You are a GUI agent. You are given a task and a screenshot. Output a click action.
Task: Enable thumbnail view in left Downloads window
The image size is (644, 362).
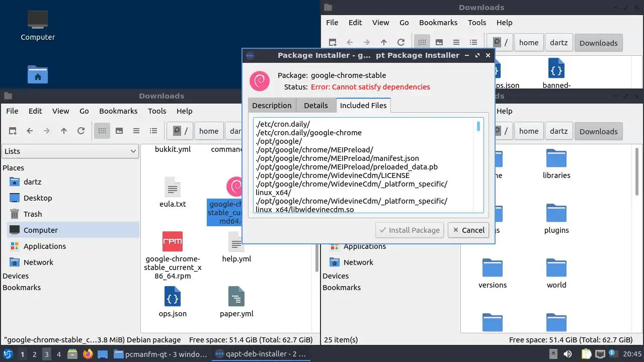pos(119,131)
